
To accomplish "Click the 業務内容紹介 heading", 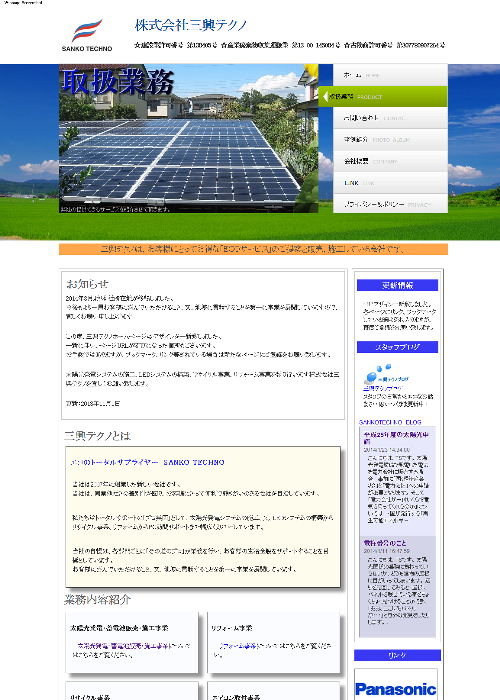I will [x=98, y=600].
